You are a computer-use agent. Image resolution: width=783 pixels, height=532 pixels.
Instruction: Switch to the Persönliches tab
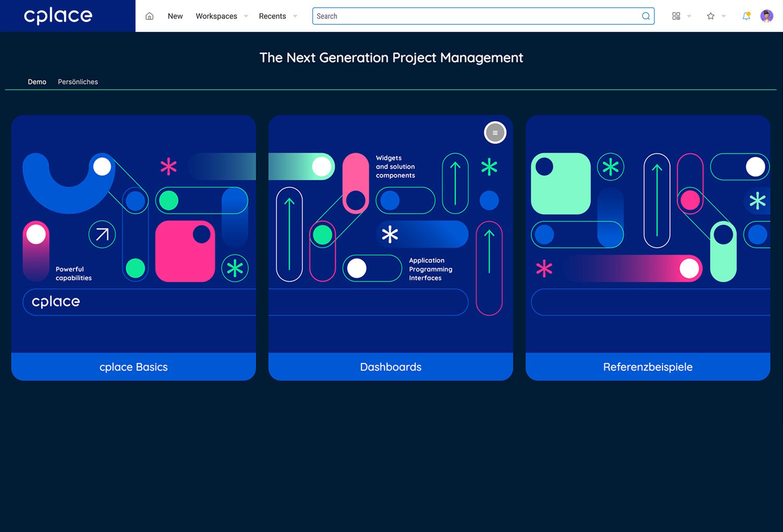click(78, 82)
